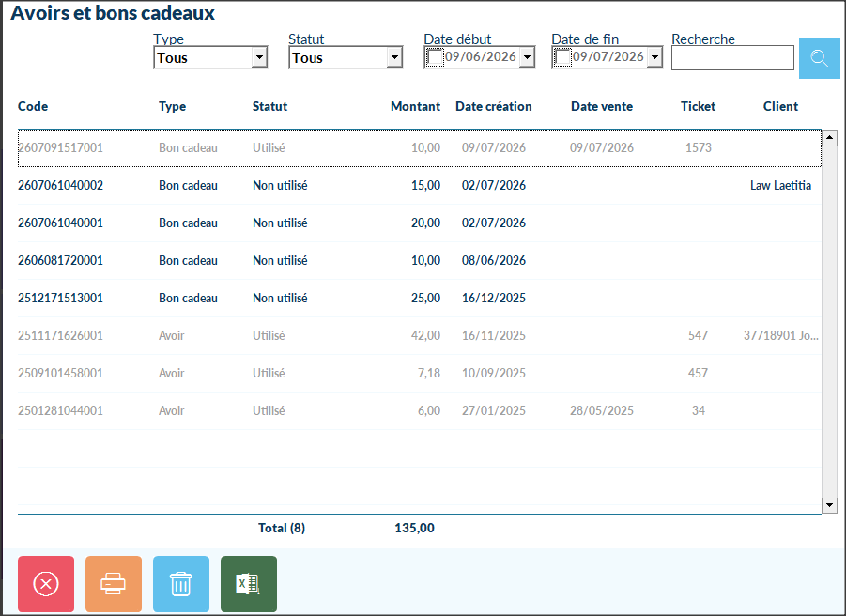
Task: Click the amount 7,18
Action: 429,374
